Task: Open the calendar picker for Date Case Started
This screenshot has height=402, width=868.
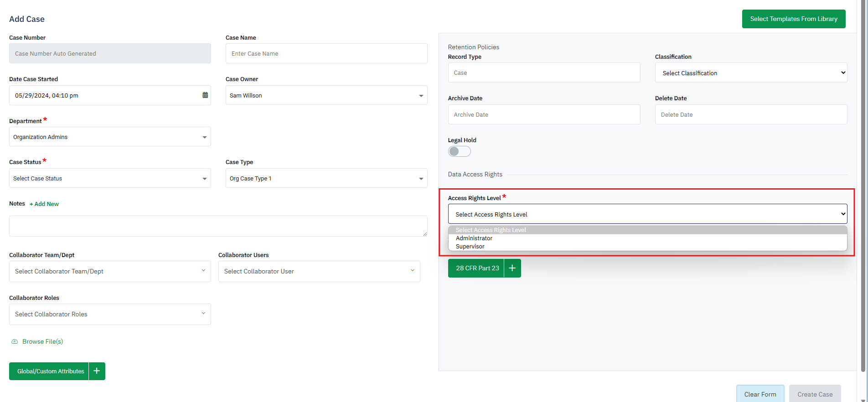Action: click(205, 95)
